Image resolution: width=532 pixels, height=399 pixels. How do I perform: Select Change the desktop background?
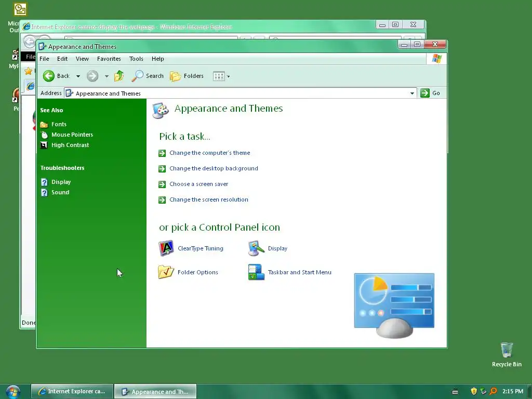[x=214, y=169]
